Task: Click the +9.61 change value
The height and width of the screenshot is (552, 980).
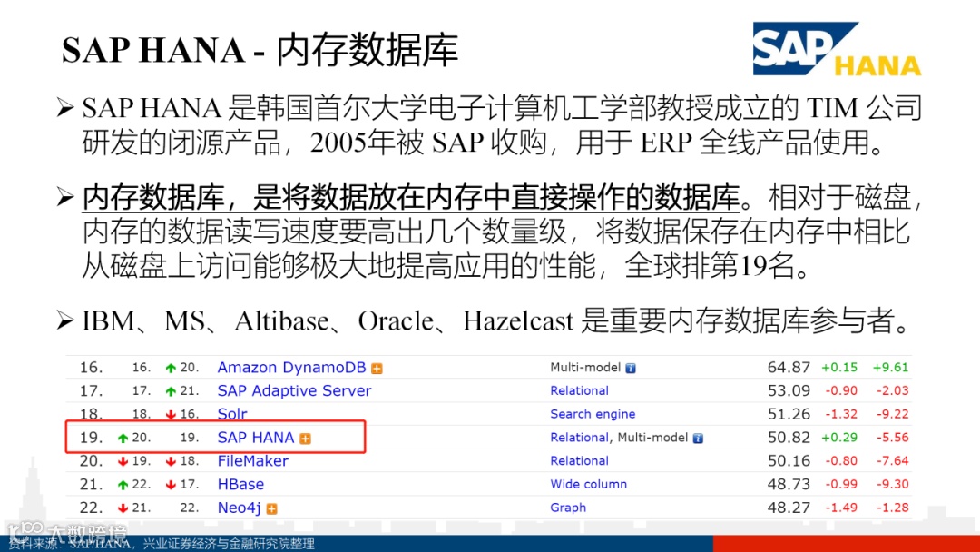Action: [891, 368]
